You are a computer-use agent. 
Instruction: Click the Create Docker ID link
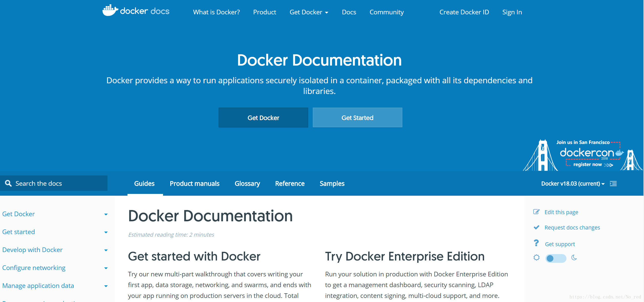point(464,12)
